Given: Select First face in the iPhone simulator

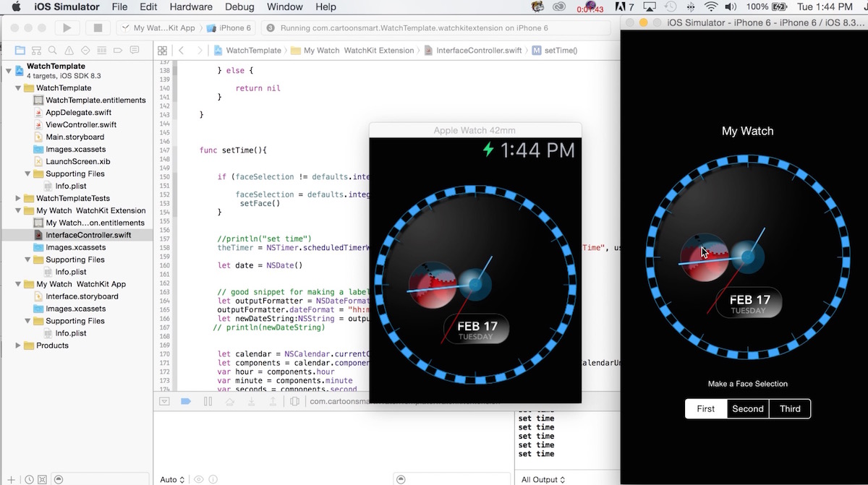Looking at the screenshot, I should tap(706, 408).
